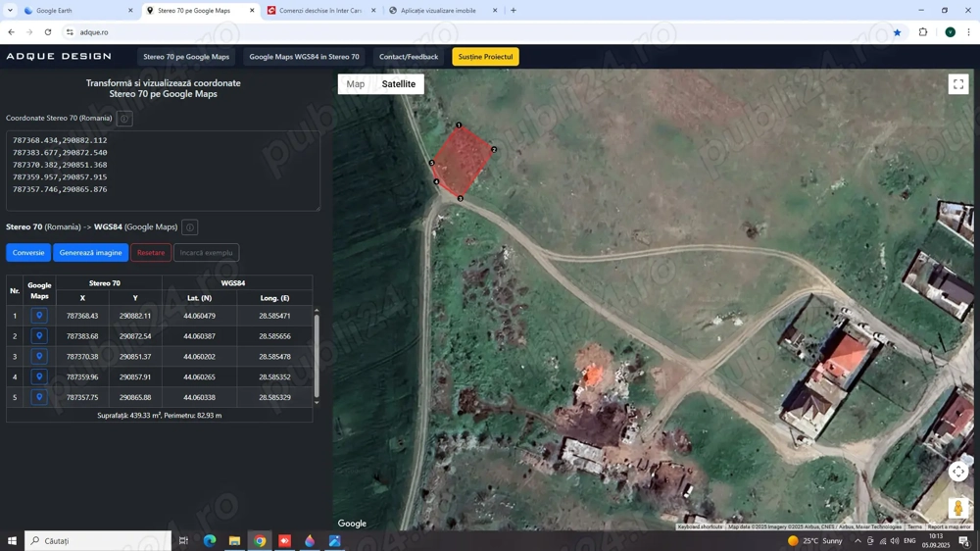Open Google Maps pin for point 3
This screenshot has width=980, height=551.
[x=39, y=357]
